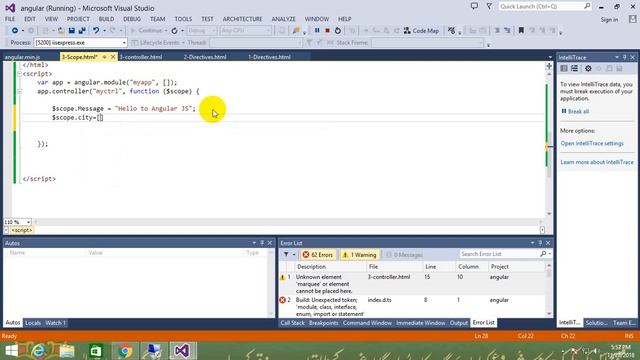Click the Save All icon
This screenshot has width=640, height=360.
coord(82,31)
